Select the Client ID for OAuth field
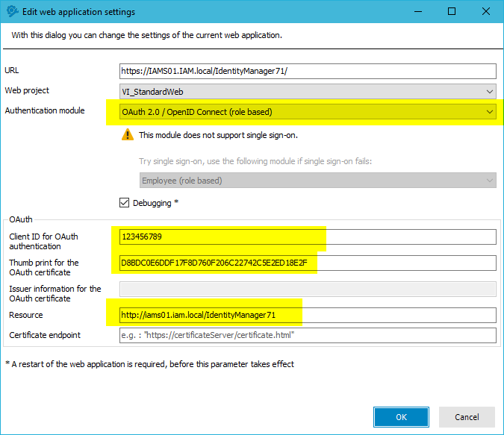 click(308, 237)
